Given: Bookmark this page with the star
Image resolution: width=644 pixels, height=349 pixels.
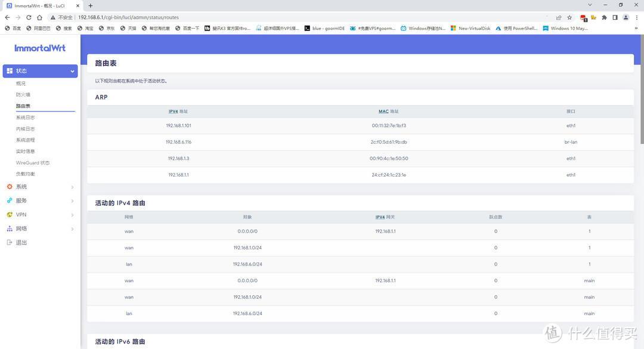Looking at the screenshot, I should pos(569,17).
